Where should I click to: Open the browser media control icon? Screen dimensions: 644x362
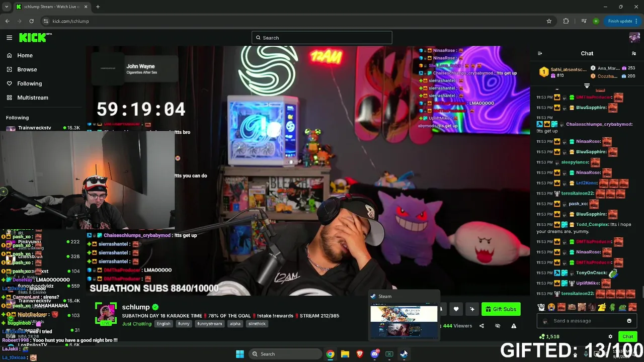(584, 21)
